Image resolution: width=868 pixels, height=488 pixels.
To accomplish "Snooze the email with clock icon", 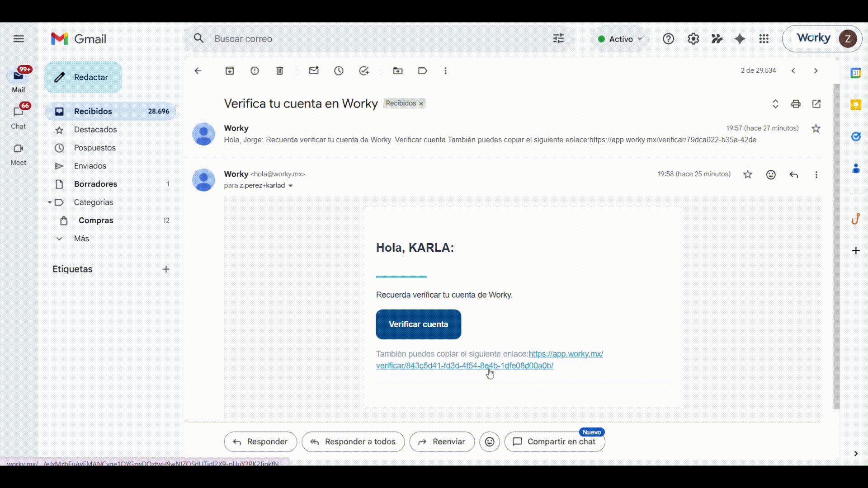I will (x=339, y=71).
